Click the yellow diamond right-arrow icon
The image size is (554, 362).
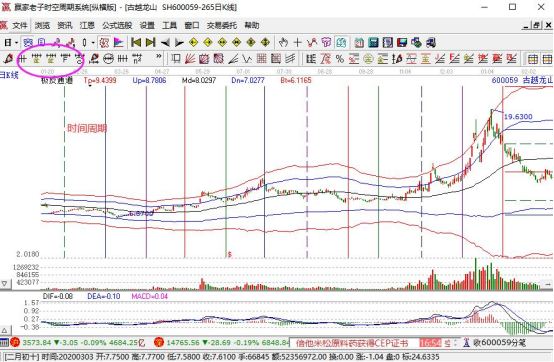[x=208, y=43]
